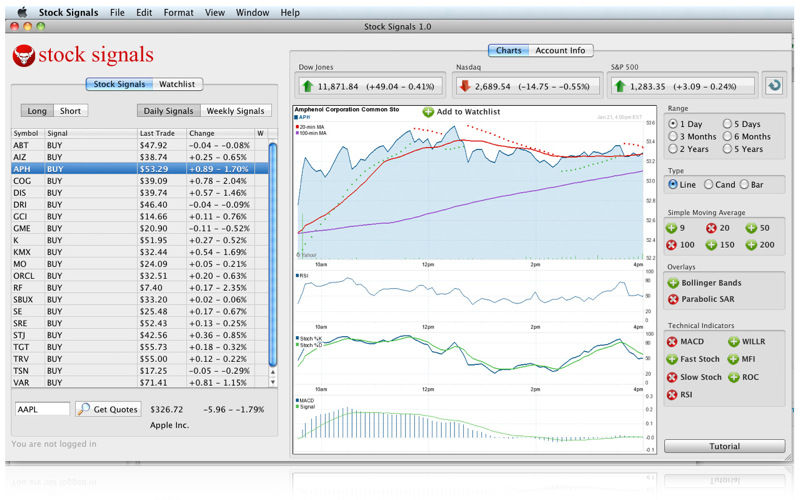
Task: Select the GME row in signals table
Action: pyautogui.click(x=140, y=228)
